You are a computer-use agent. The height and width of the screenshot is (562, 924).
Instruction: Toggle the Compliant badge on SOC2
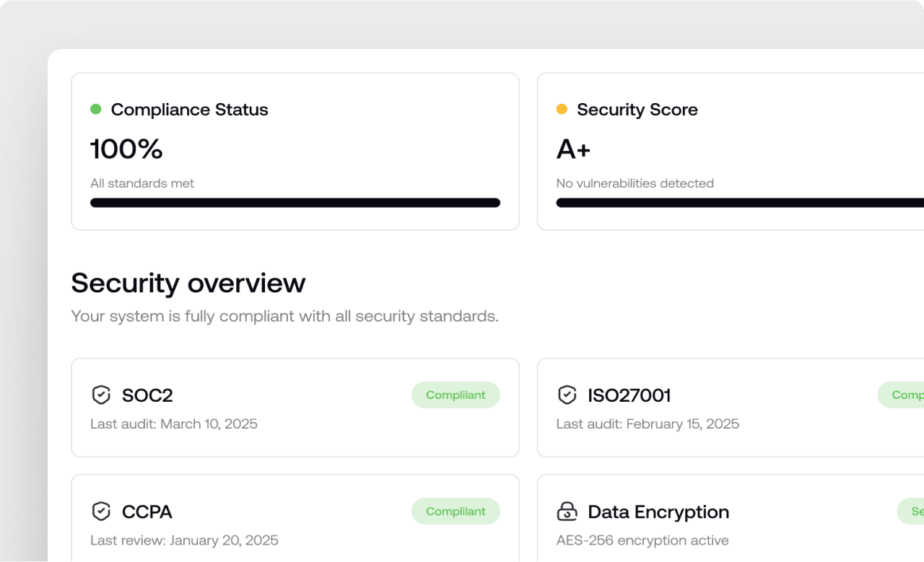[x=456, y=395]
